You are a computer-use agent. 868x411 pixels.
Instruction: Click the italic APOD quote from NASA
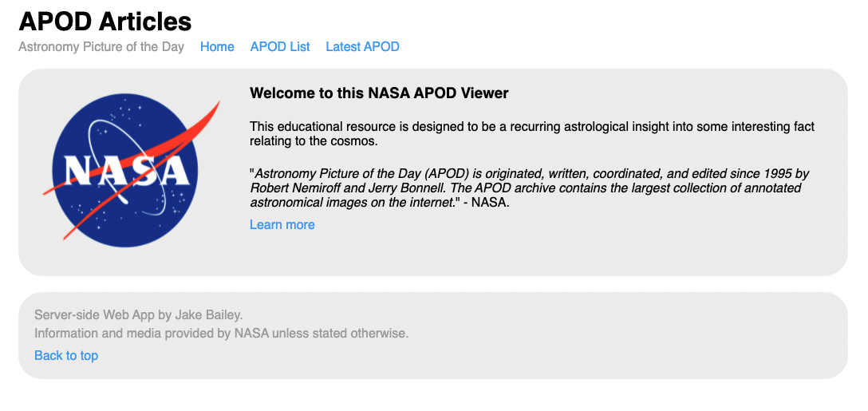click(529, 188)
